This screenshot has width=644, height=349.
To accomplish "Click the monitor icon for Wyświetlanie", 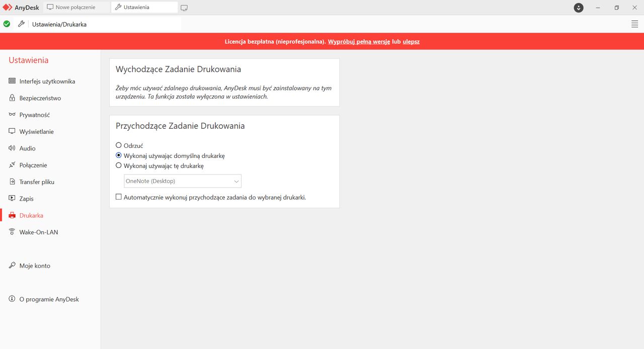I will tap(12, 131).
